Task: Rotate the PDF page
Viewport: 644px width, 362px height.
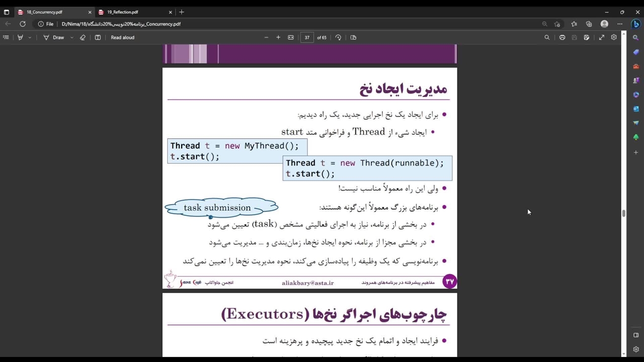Action: tap(338, 37)
